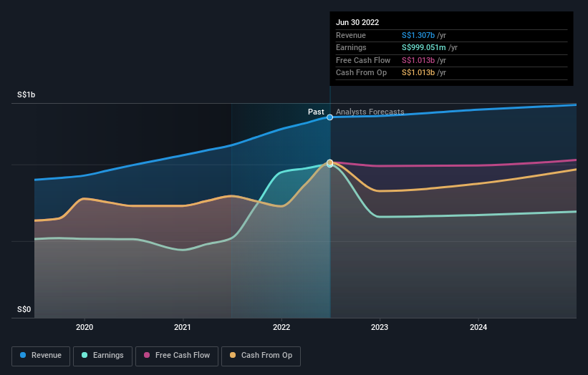Click the Cash From Op label in tooltip
Screen dimensions: 588x375
361,73
